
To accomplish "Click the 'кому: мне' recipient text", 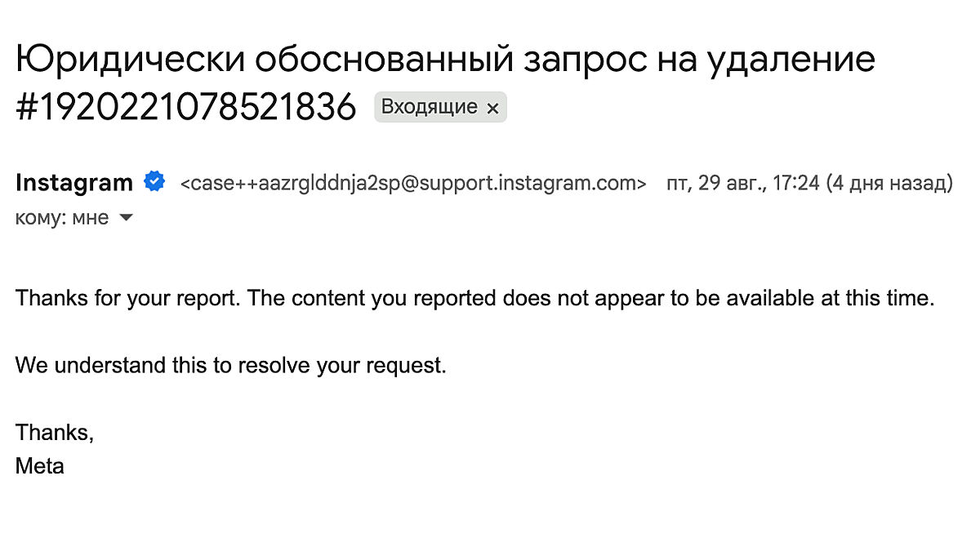I will click(62, 218).
